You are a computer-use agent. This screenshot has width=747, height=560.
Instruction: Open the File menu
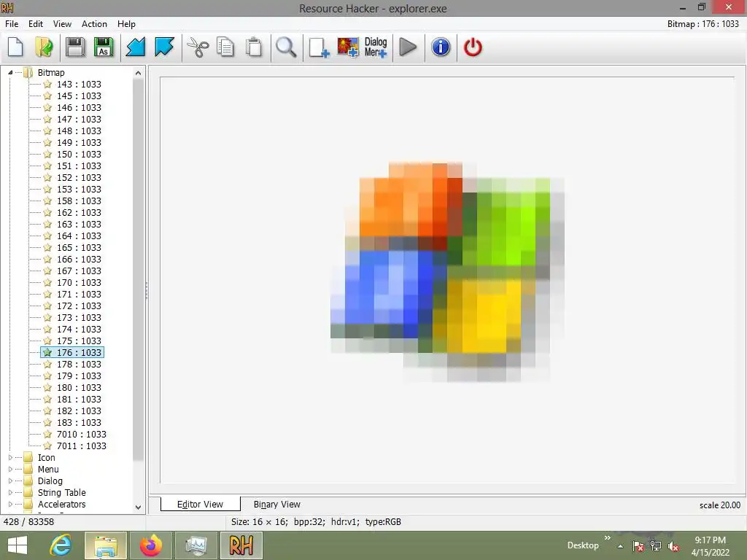[x=12, y=24]
